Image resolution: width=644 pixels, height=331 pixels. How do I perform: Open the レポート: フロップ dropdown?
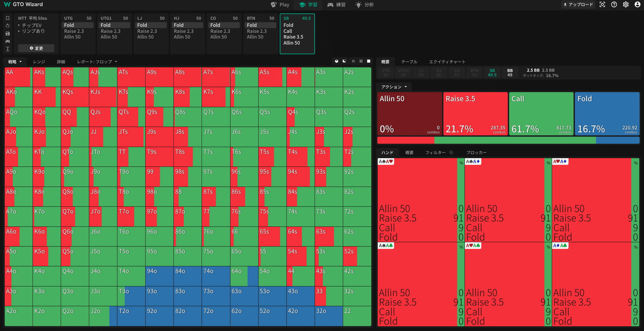tap(97, 62)
